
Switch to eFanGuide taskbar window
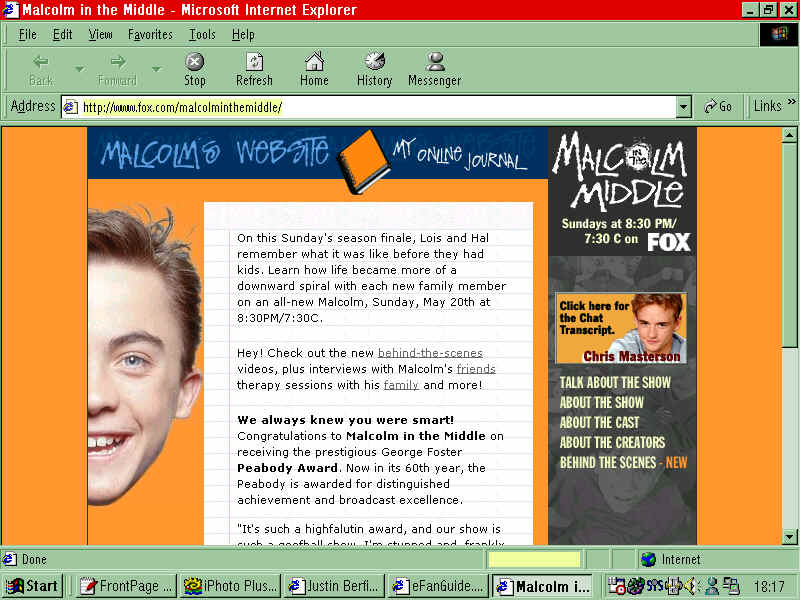(439, 586)
